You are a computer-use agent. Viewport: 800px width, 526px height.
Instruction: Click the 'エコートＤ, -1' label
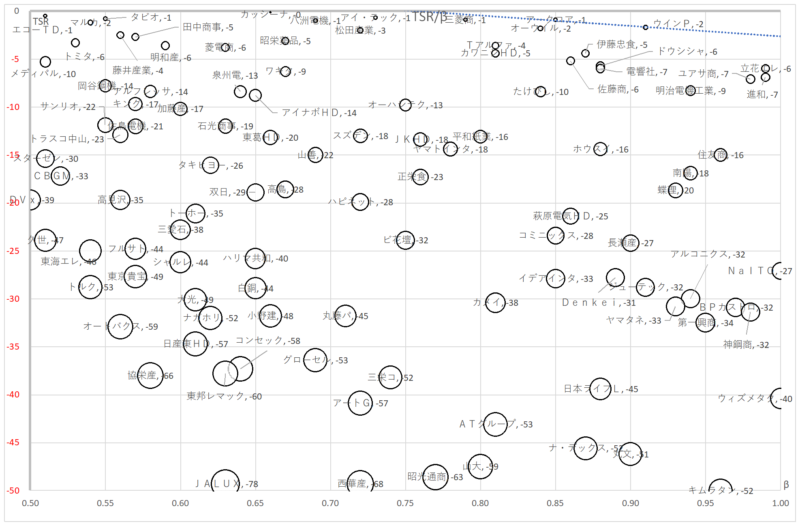[42, 31]
